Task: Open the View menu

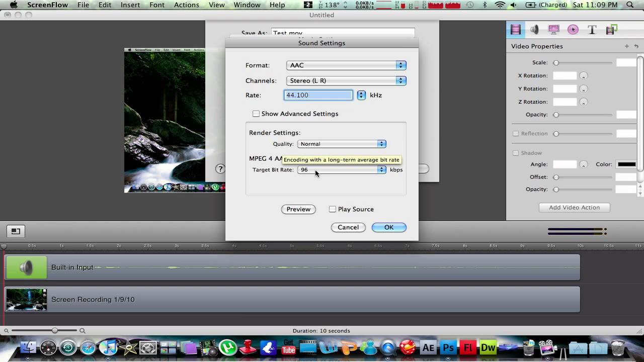Action: [217, 5]
